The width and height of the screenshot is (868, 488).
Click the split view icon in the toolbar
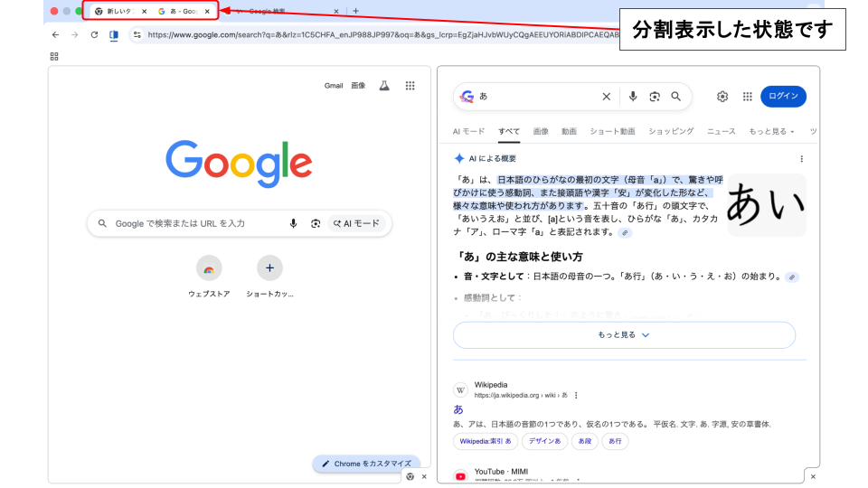tap(114, 35)
